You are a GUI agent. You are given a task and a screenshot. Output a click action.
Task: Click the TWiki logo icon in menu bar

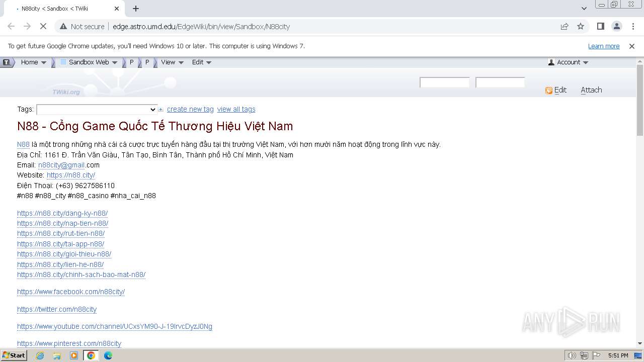7,62
